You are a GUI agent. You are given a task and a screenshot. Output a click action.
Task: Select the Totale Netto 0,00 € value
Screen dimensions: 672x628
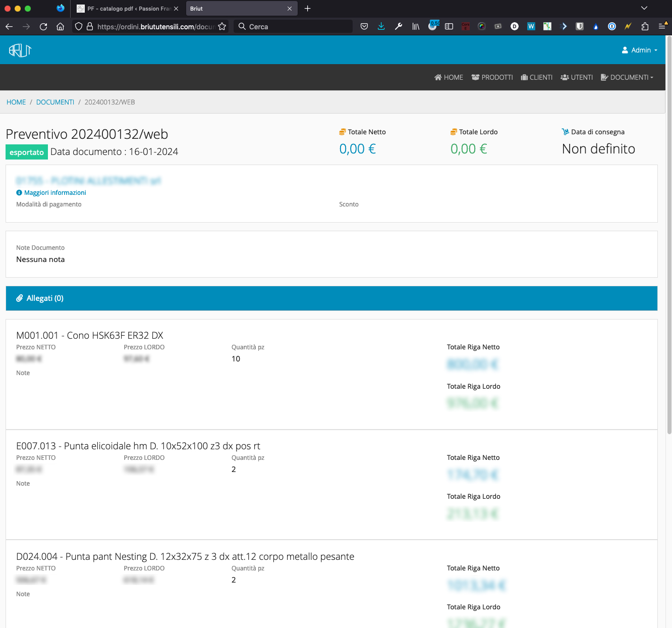pyautogui.click(x=357, y=149)
